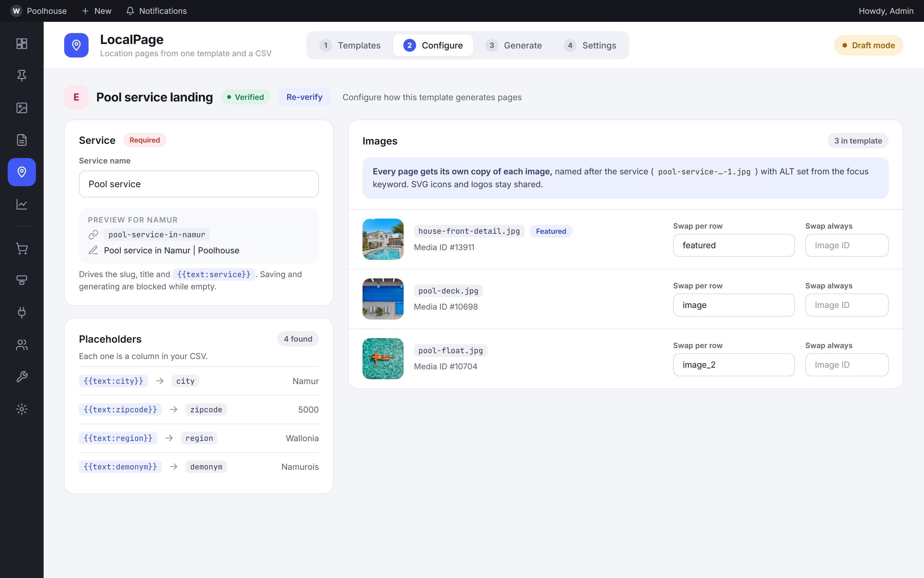This screenshot has height=578, width=924.
Task: Focus the Service name input field
Action: pyautogui.click(x=199, y=184)
